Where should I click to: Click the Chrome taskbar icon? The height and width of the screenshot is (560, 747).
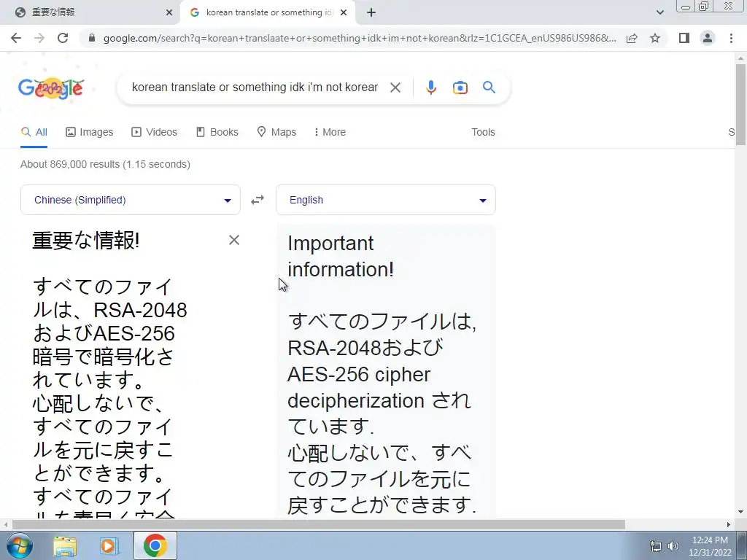pos(155,545)
